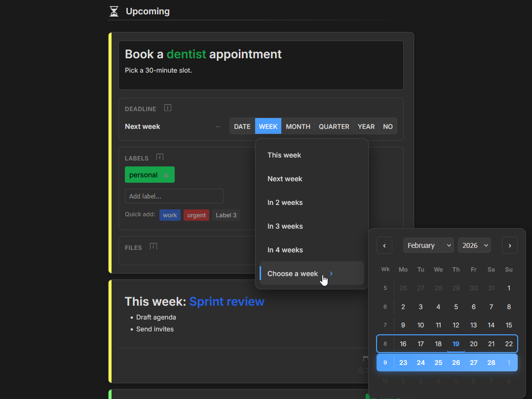Click the Draft agenda bullet

click(156, 317)
